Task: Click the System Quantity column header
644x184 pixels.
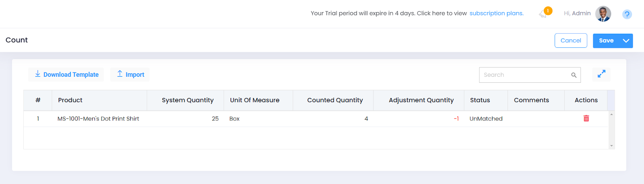Action: [188, 100]
